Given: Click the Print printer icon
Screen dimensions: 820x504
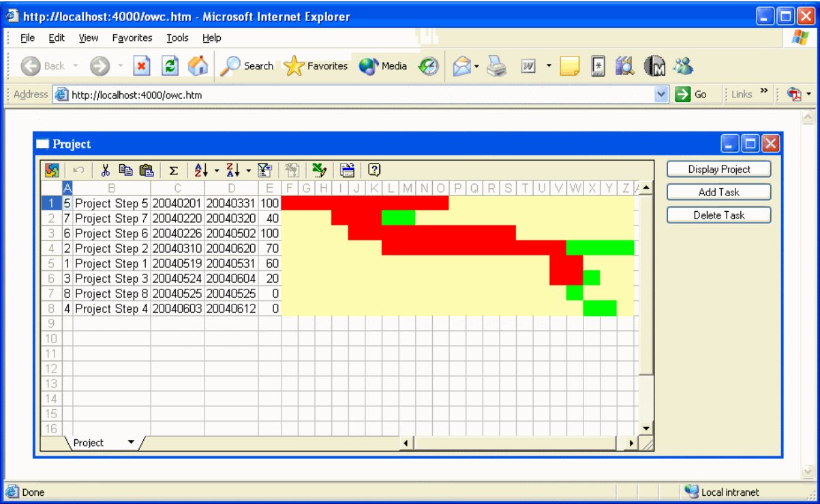Looking at the screenshot, I should (x=497, y=66).
